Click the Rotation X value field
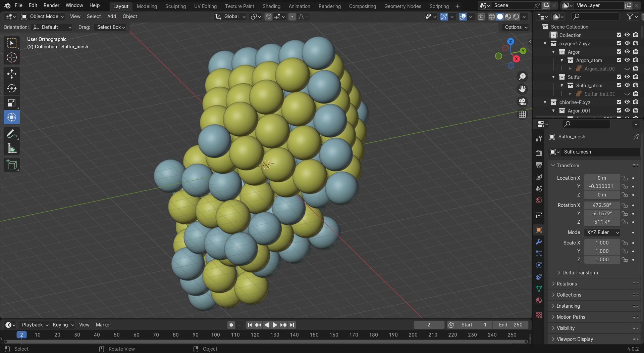 coord(602,205)
